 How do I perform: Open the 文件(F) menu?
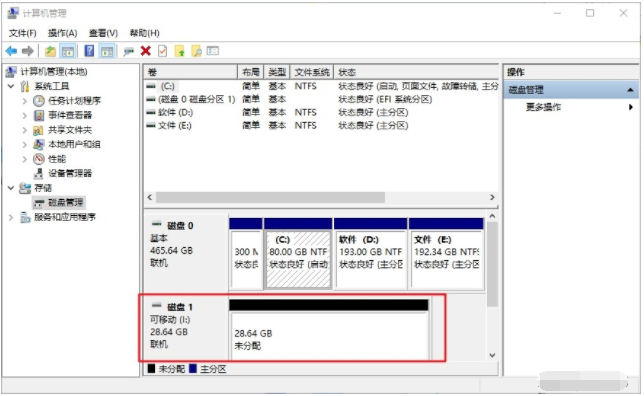[23, 33]
